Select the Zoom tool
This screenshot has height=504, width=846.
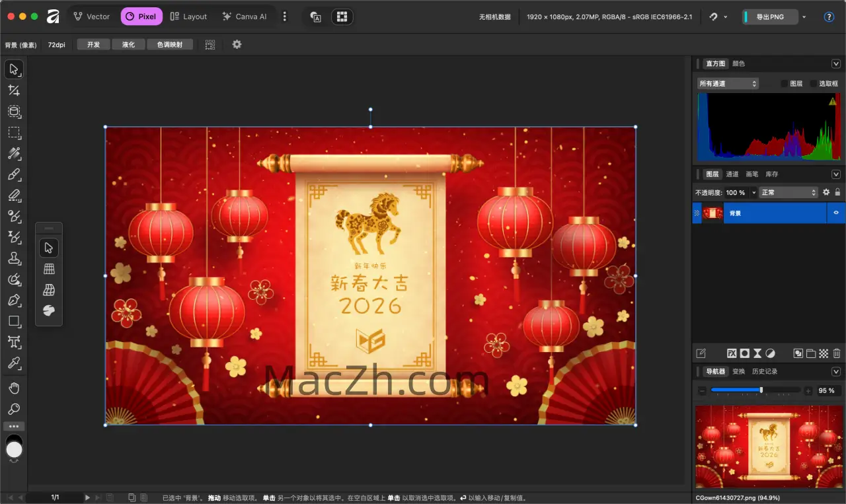click(x=15, y=410)
